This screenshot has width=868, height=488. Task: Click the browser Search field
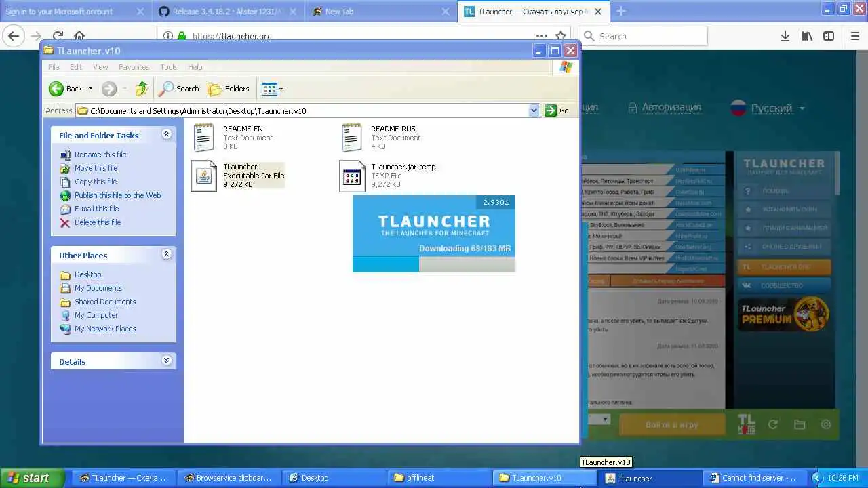pyautogui.click(x=644, y=36)
